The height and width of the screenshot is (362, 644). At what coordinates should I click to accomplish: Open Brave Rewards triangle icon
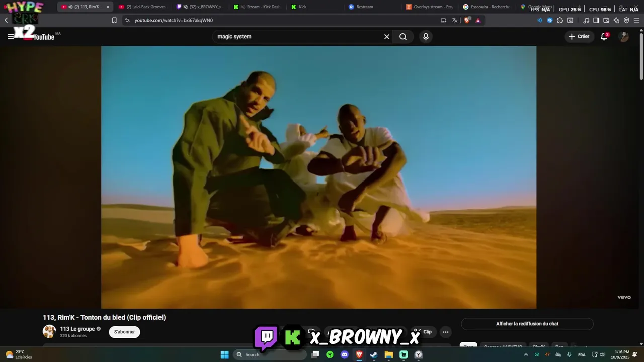coord(478,20)
